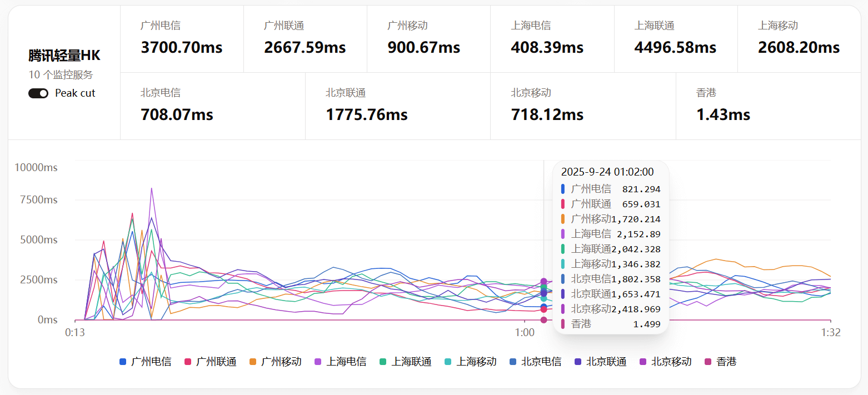
Task: Toggle 上海电信 legend item
Action: click(x=341, y=362)
